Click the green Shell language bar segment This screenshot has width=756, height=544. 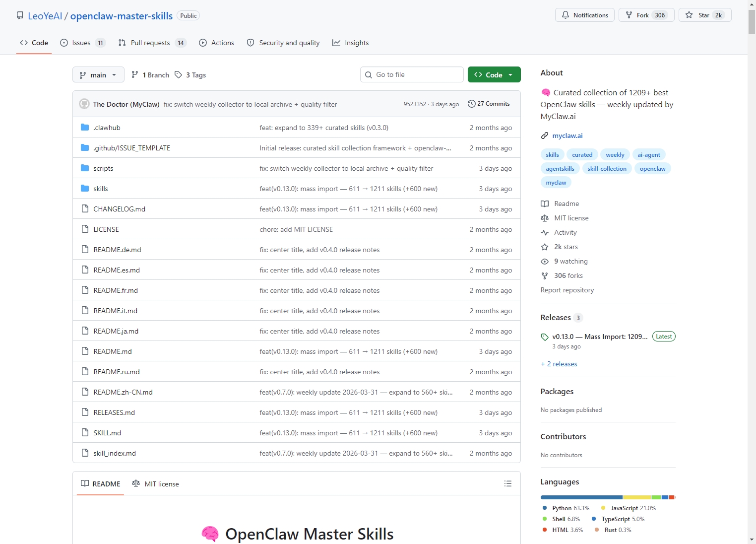click(656, 497)
